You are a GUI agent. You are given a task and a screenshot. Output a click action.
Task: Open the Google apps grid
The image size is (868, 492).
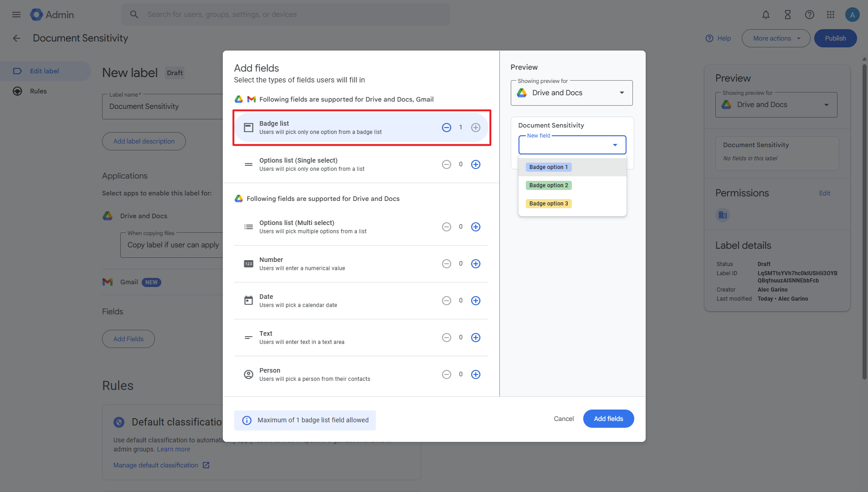coord(831,15)
